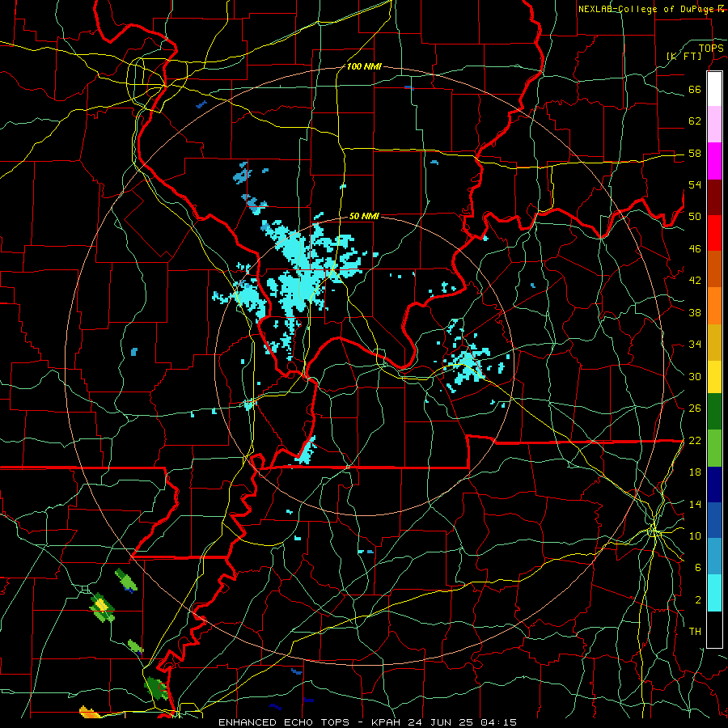
Task: Click the "TH" threshold legend label
Action: (695, 632)
